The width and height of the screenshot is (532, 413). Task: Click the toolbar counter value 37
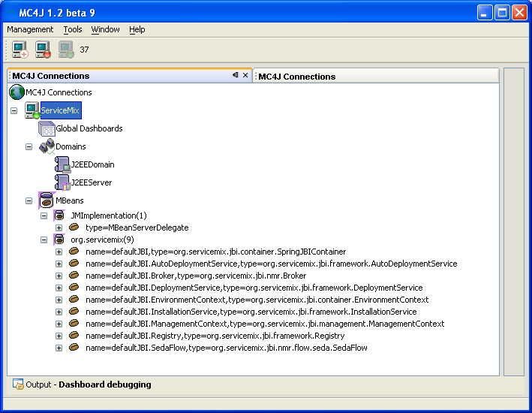(84, 50)
